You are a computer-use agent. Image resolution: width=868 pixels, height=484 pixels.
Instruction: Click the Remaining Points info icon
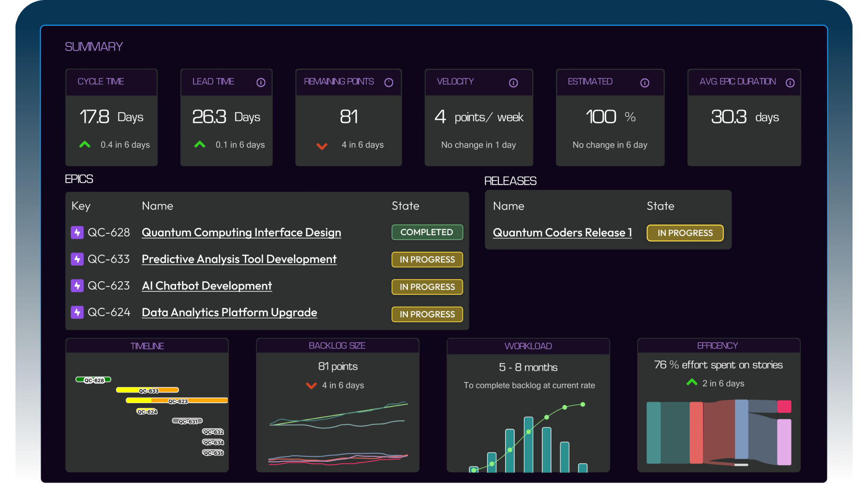click(389, 83)
